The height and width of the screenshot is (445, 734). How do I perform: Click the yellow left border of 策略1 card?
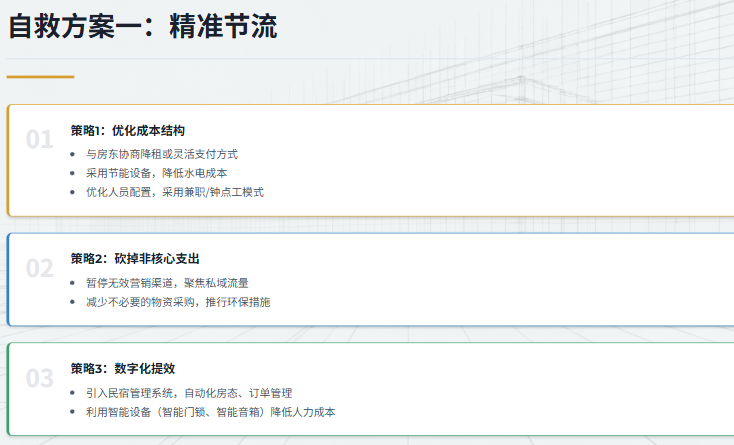pos(8,160)
